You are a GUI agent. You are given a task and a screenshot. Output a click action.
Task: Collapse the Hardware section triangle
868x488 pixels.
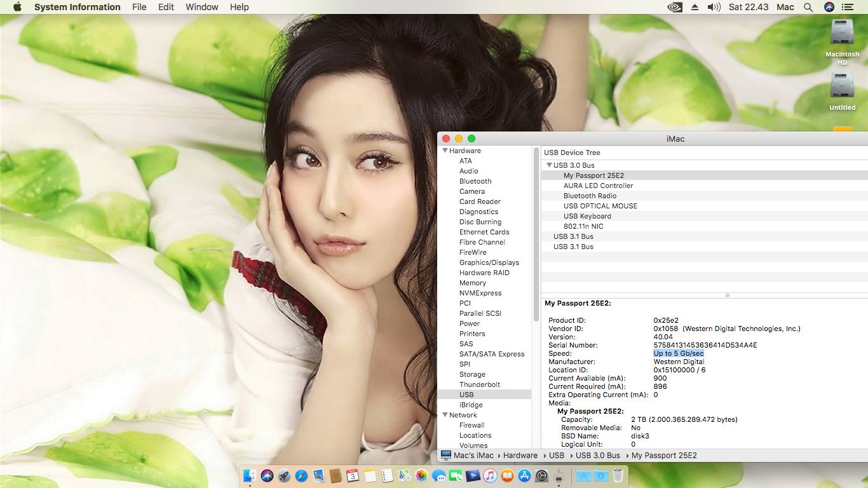click(x=445, y=151)
